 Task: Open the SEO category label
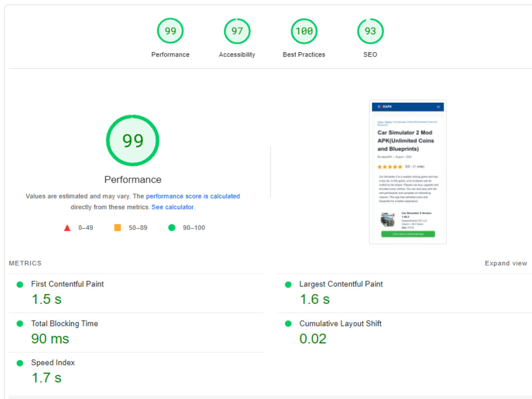click(x=370, y=55)
